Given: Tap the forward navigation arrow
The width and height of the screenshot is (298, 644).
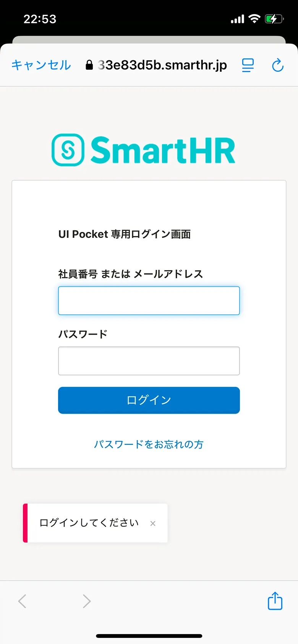Looking at the screenshot, I should click(x=86, y=601).
